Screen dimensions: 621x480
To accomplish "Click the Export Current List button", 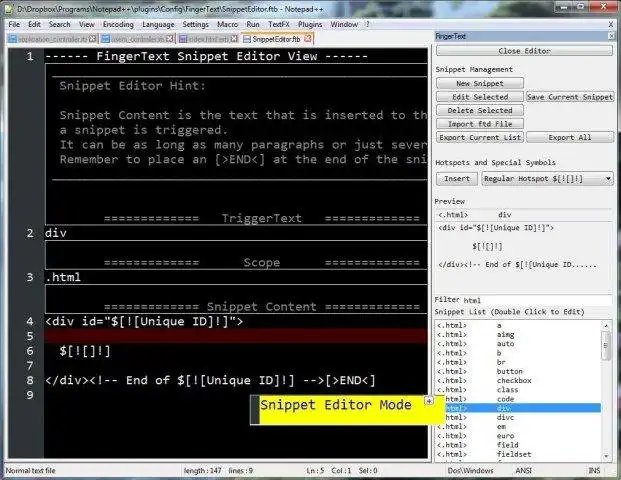I will coord(480,137).
